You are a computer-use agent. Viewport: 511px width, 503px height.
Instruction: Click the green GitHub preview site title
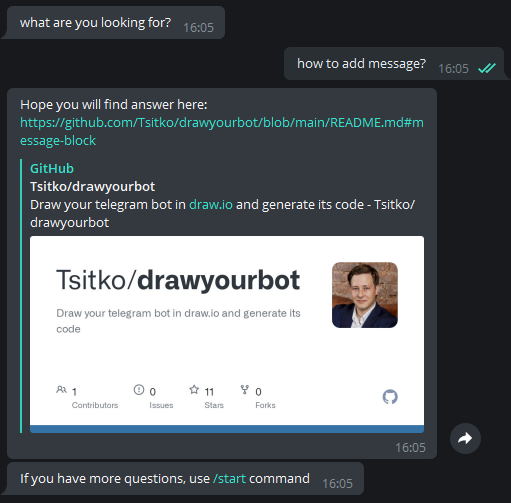[x=52, y=169]
